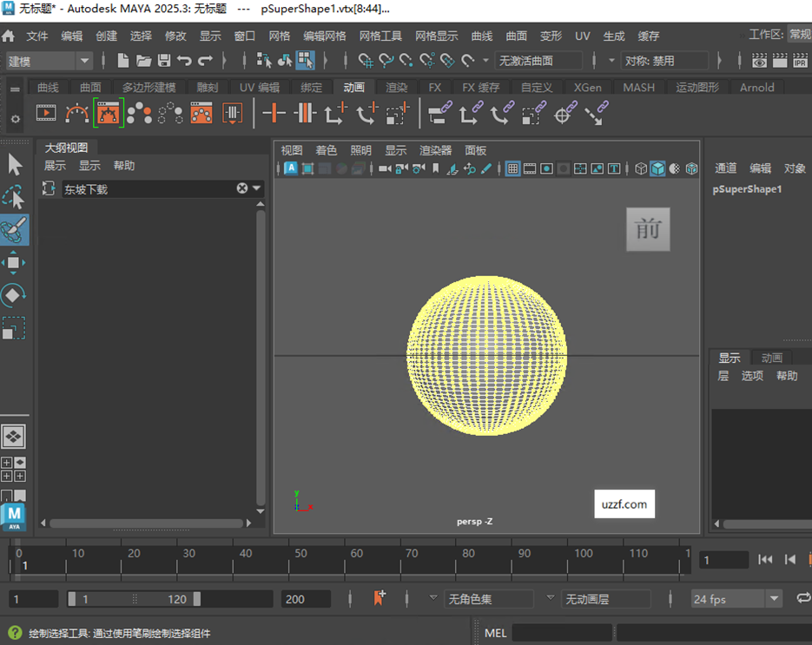Switch to the 多边形建模 shelf tab
This screenshot has width=812, height=645.
(149, 88)
